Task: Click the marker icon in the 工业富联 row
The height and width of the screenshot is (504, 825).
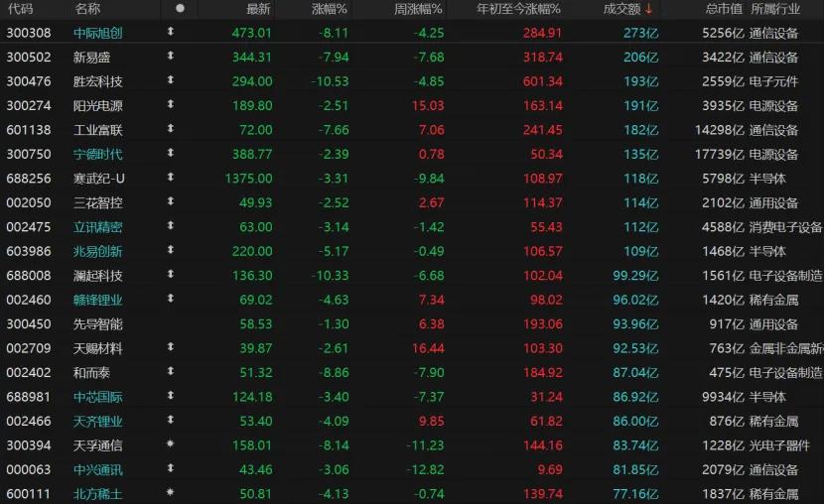Action: 171,128
